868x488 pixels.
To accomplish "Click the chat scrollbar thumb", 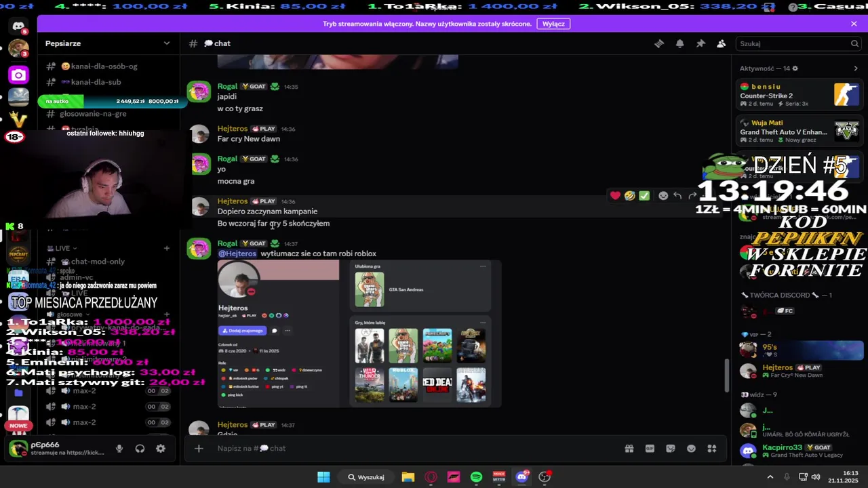I will point(727,375).
